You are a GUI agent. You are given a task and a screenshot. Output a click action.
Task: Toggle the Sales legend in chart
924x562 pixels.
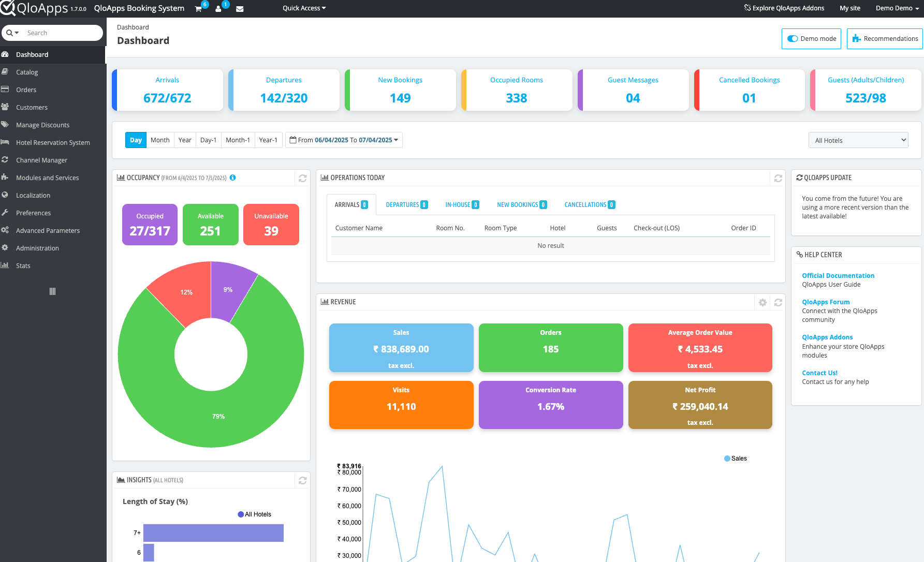click(735, 459)
